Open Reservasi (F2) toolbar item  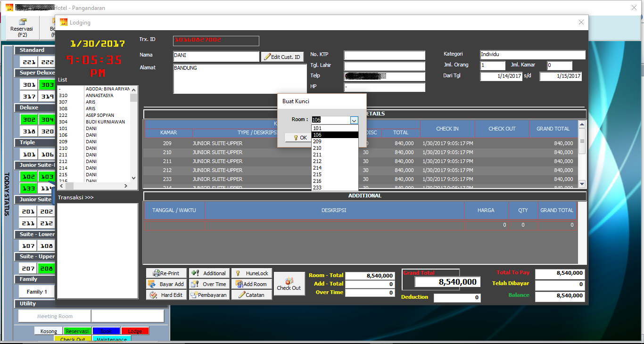(22, 28)
